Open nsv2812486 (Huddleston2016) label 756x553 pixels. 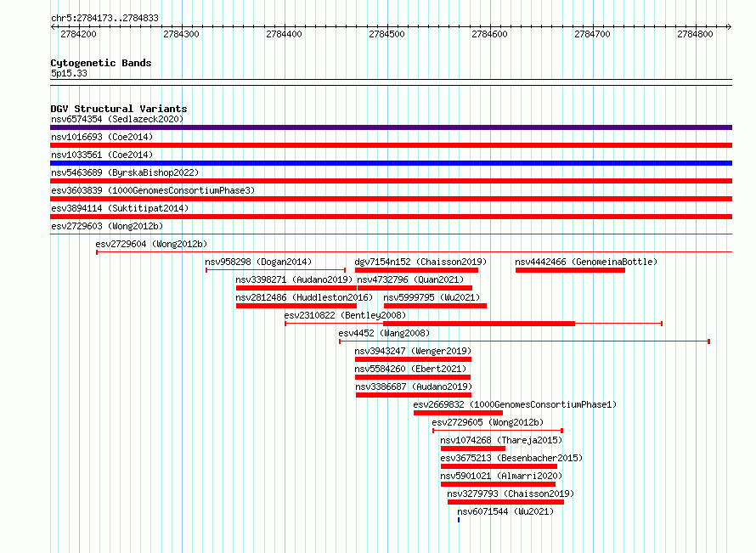pyautogui.click(x=304, y=297)
